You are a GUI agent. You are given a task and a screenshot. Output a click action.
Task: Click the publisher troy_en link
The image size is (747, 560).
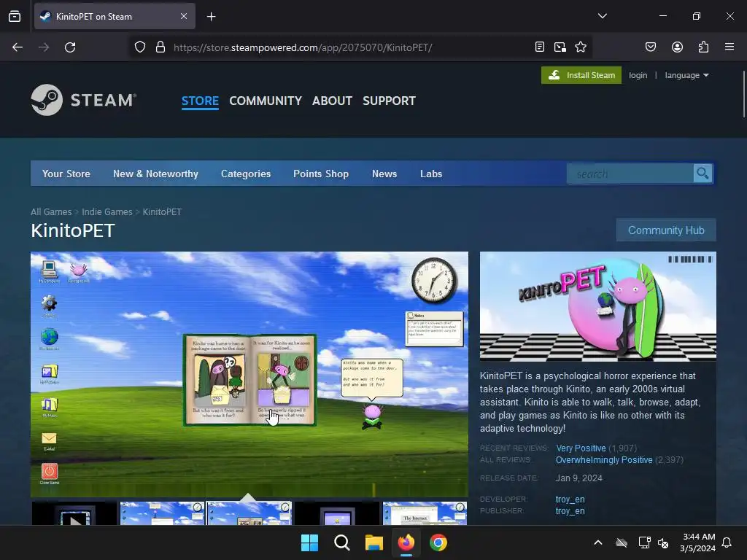tap(570, 511)
